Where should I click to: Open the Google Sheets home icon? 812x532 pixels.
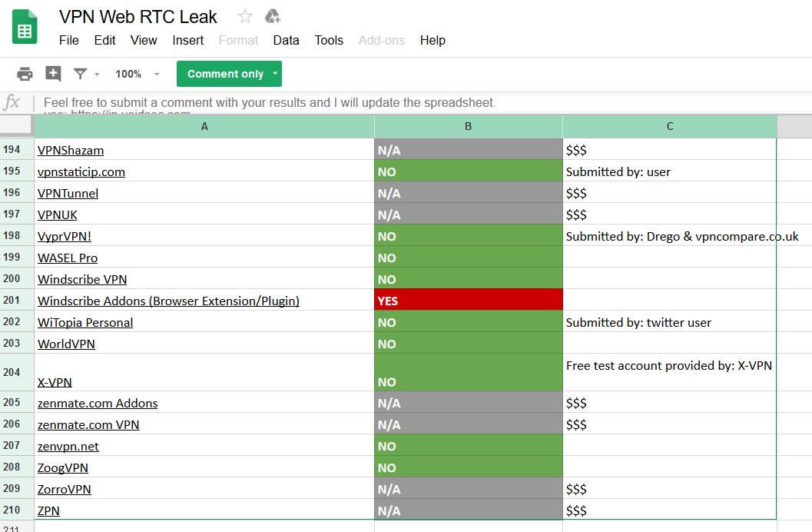point(25,26)
